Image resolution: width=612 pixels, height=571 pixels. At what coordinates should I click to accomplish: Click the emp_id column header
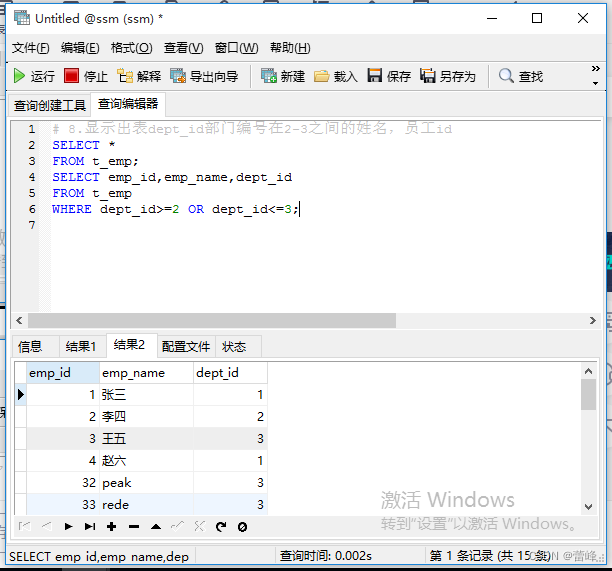tap(63, 373)
